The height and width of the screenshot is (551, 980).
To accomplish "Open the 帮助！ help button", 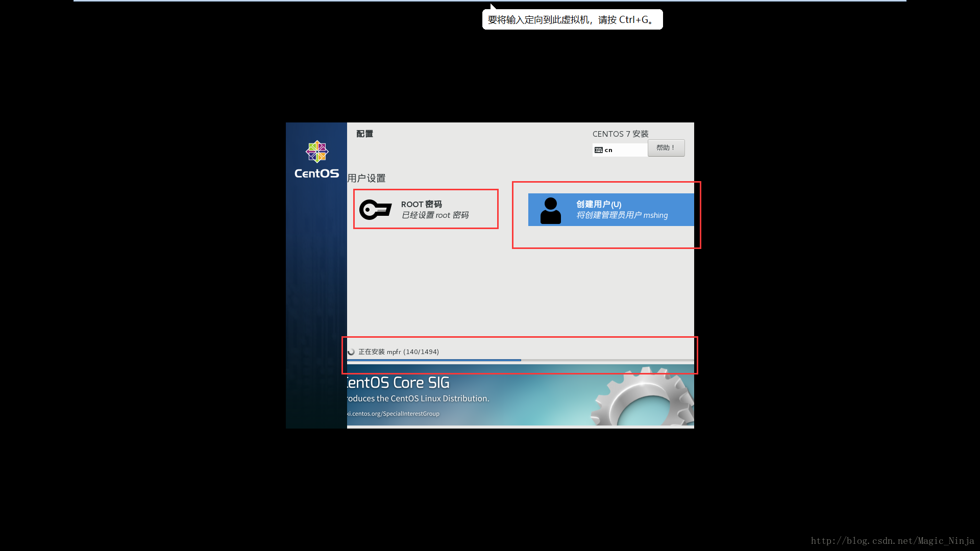I will click(666, 148).
